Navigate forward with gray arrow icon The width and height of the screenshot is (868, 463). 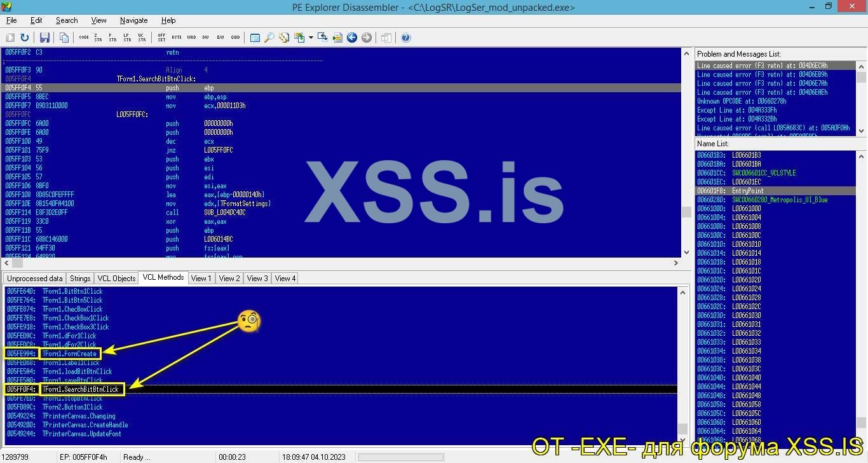tap(367, 38)
